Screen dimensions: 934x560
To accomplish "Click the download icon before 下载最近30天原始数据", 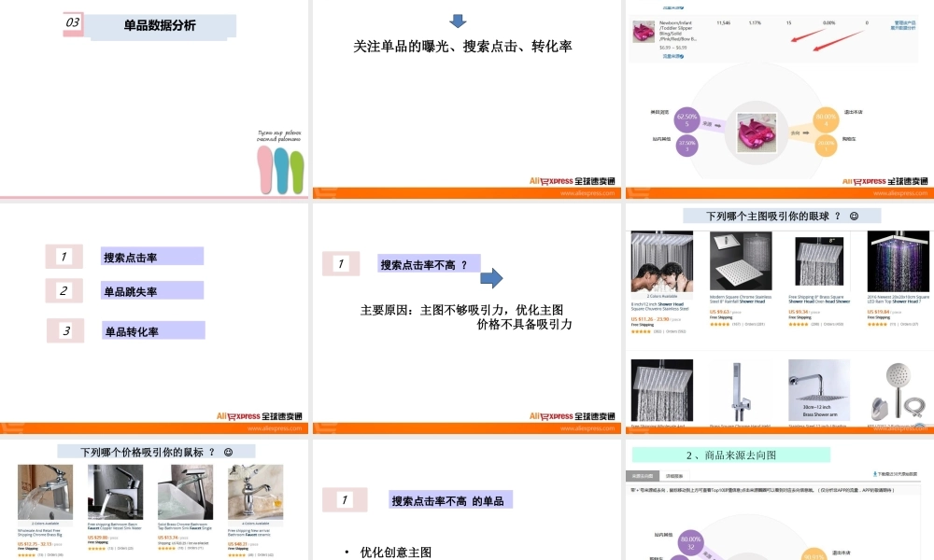I will click(875, 473).
